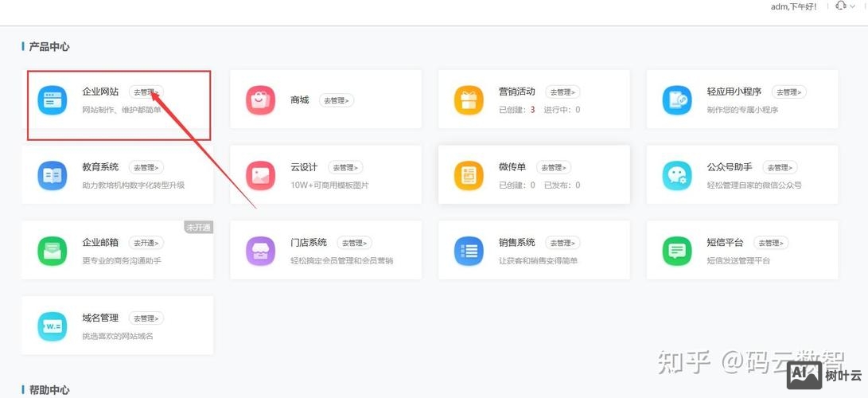Click 去管理 button next to 域名管理
The image size is (868, 398).
click(x=146, y=318)
